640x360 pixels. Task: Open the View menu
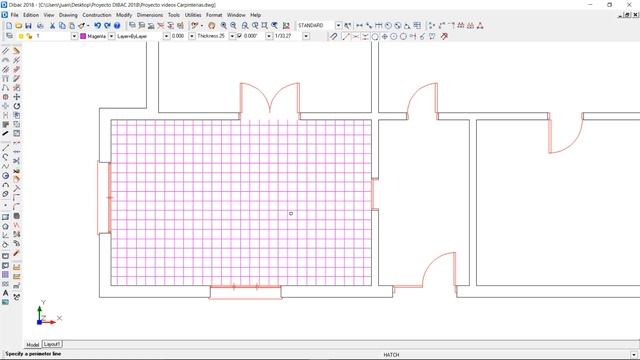pyautogui.click(x=49, y=15)
